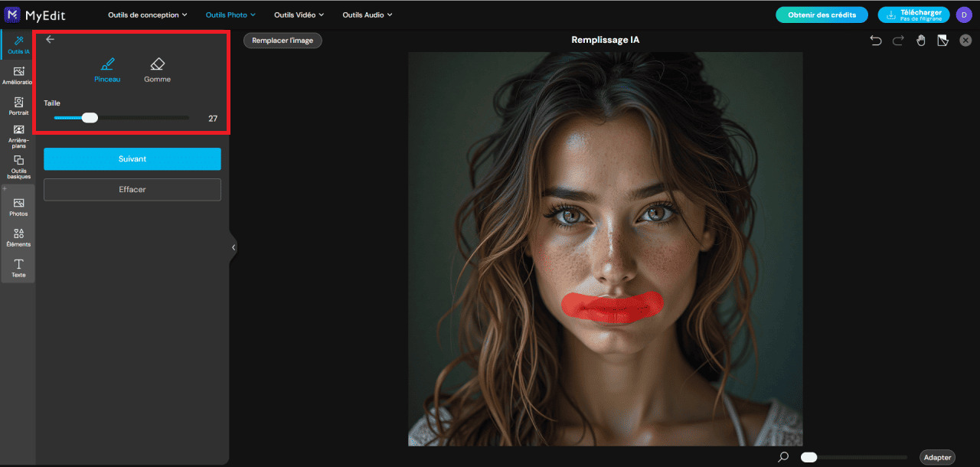Open the Outils Audio dropdown
The image size is (980, 467).
pyautogui.click(x=367, y=14)
